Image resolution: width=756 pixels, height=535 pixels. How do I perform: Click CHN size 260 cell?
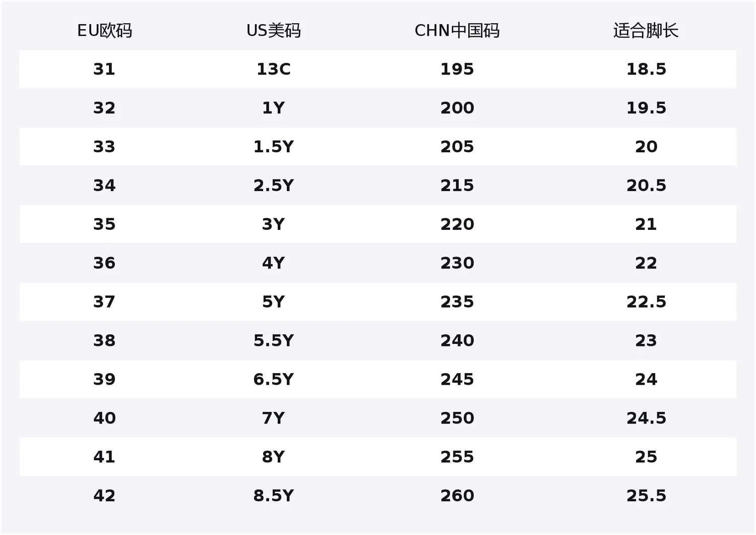click(x=457, y=496)
